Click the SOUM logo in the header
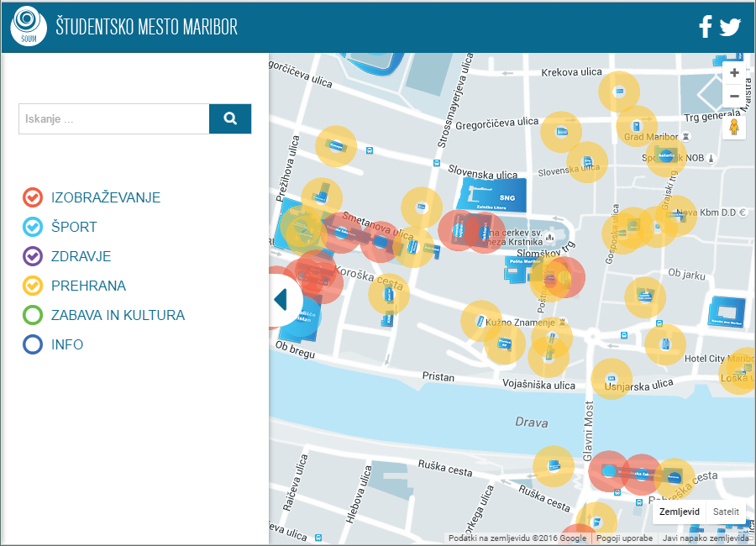The width and height of the screenshot is (756, 546). [x=29, y=27]
